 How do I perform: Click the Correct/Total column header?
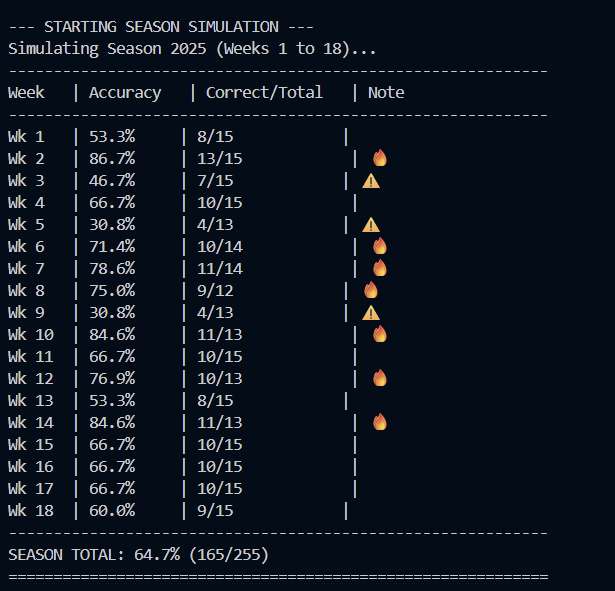point(264,93)
